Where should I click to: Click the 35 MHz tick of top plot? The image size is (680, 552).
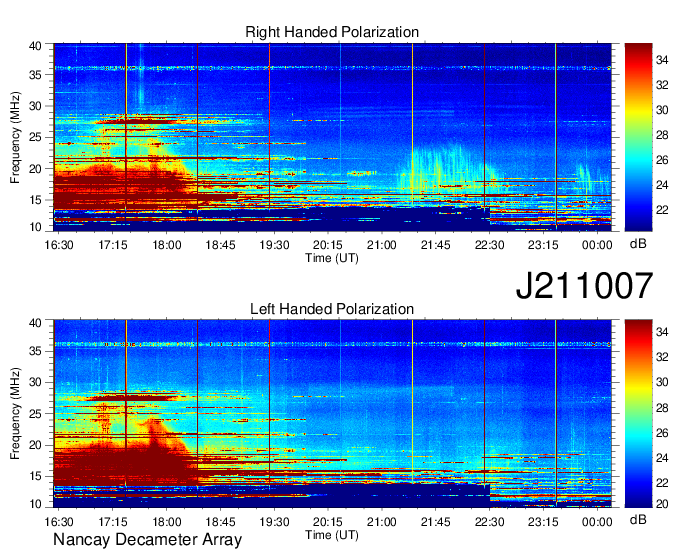click(x=35, y=75)
